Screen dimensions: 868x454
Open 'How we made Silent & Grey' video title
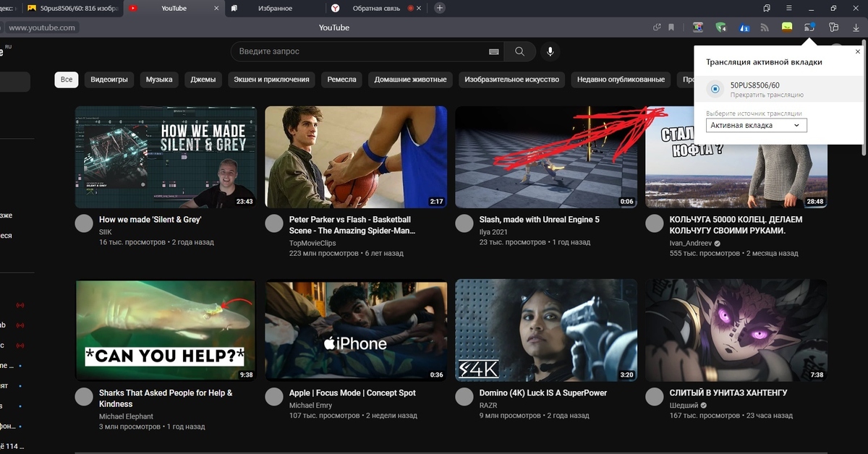[x=150, y=220]
